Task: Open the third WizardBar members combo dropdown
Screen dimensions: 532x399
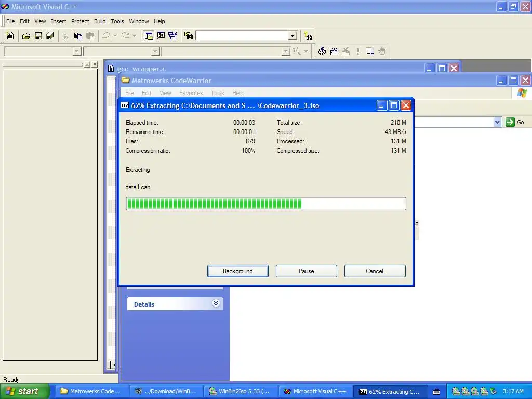Action: click(x=286, y=51)
